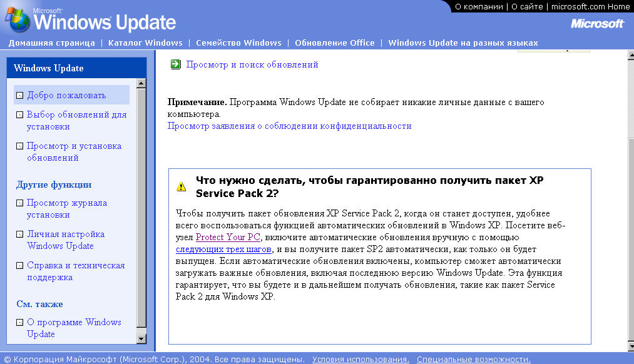
Task: Open Семейство Windows in the navigation bar
Action: [238, 43]
